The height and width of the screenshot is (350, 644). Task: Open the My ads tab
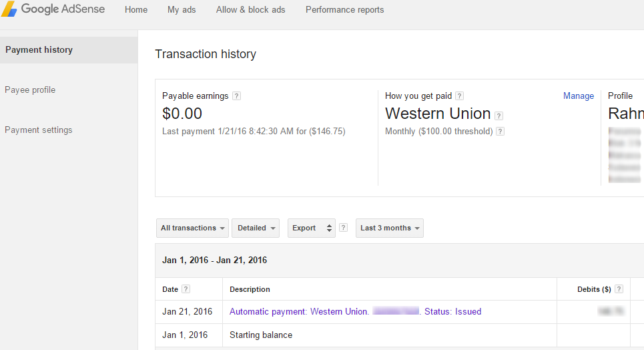182,10
